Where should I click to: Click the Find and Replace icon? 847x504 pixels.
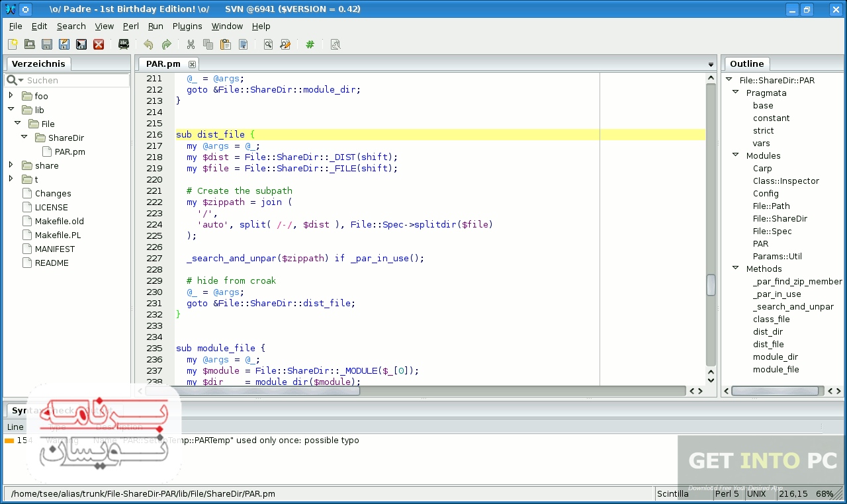coord(285,44)
